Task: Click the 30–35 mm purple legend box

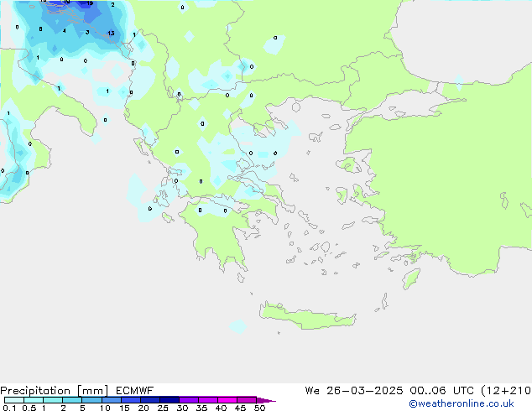Action: point(189,400)
